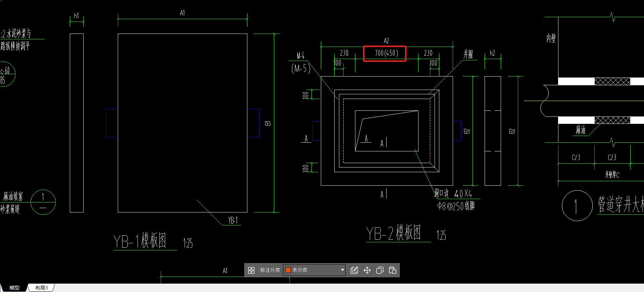Click the edit annotation pencil icon
Viewport: 644px width, 292px height.
pyautogui.click(x=354, y=270)
